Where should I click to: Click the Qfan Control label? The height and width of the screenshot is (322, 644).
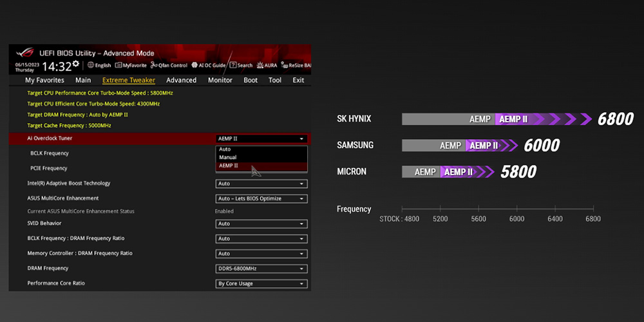click(173, 65)
